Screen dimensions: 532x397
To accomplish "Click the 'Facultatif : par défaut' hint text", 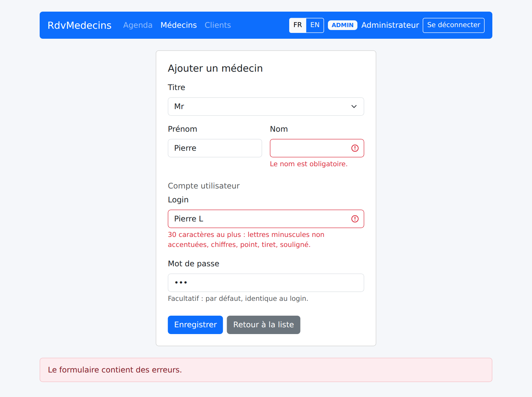I will pos(238,299).
